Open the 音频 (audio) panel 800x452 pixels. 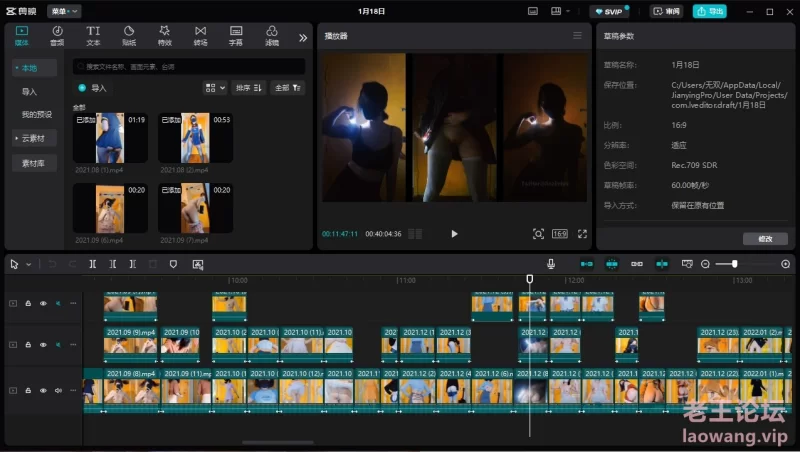(57, 36)
